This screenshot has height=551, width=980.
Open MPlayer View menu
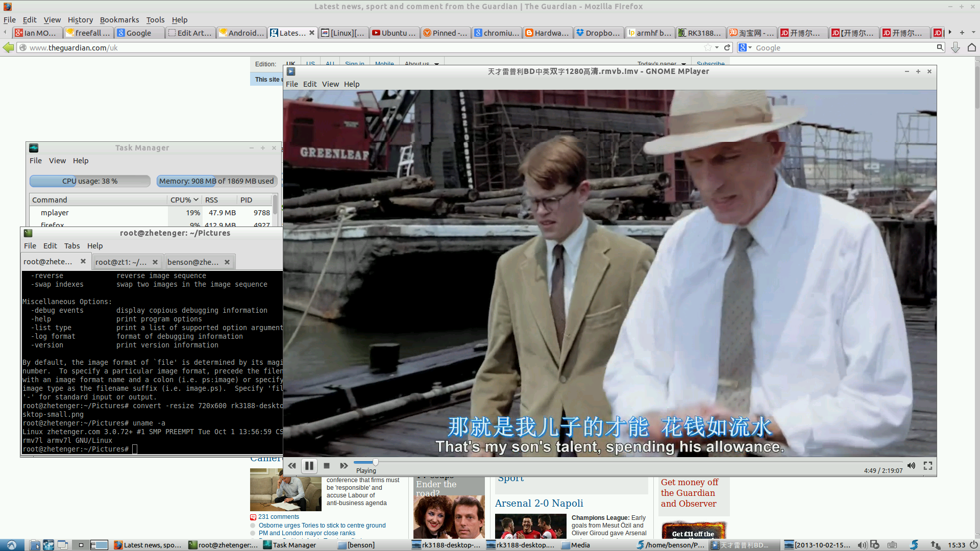click(330, 84)
